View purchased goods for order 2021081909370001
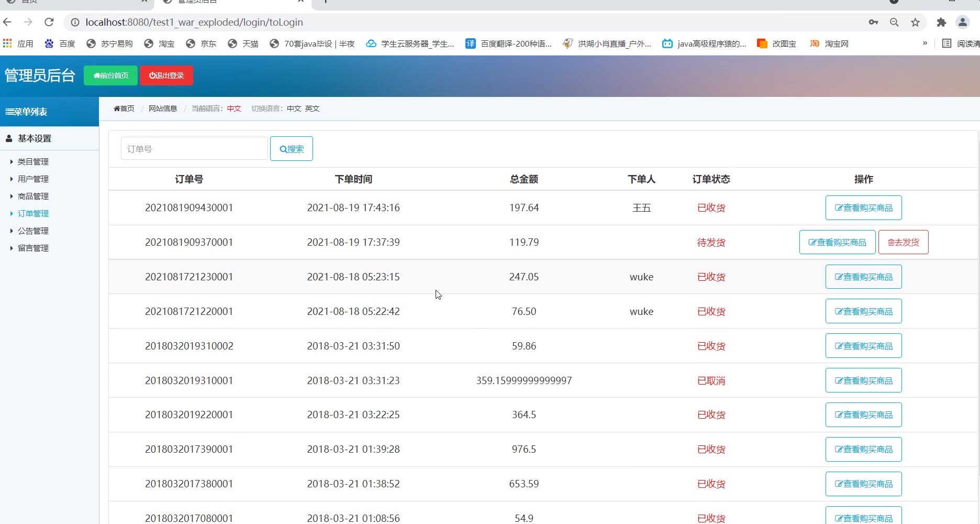This screenshot has height=524, width=980. pos(837,242)
